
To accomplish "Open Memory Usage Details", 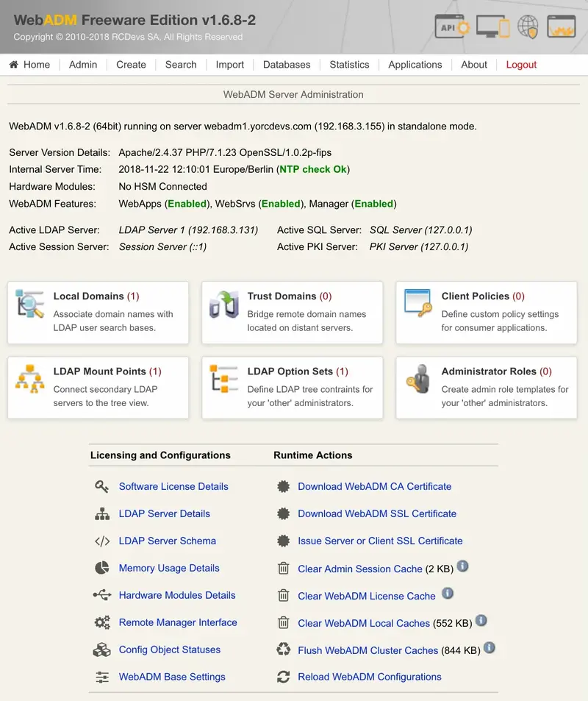I will click(x=169, y=568).
